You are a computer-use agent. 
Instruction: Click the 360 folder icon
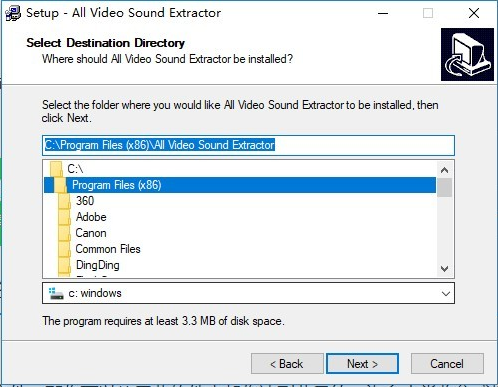[64, 201]
